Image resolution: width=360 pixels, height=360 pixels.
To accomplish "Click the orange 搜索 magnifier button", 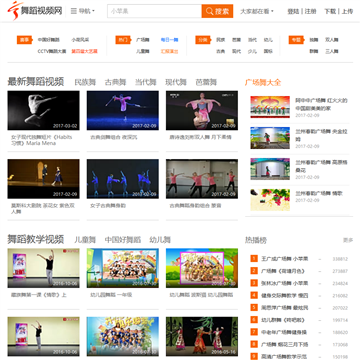I will point(217,11).
